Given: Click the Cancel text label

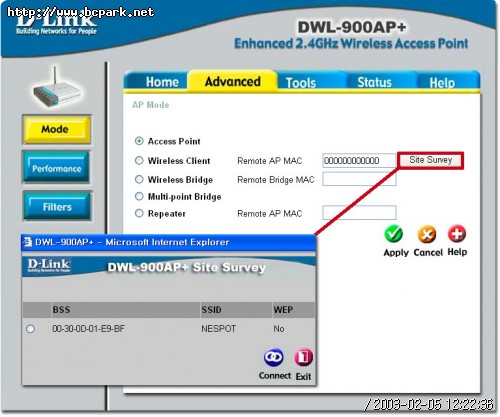Looking at the screenshot, I should [x=428, y=252].
